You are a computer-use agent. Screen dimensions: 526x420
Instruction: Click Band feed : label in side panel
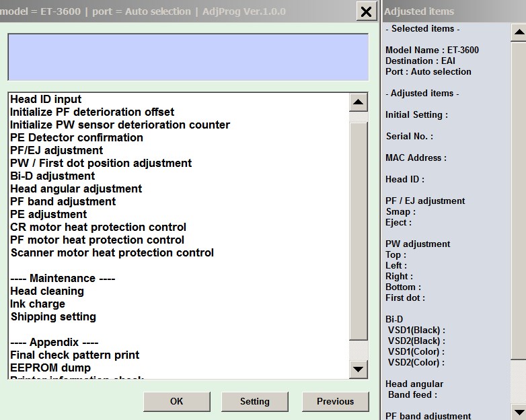tap(412, 394)
